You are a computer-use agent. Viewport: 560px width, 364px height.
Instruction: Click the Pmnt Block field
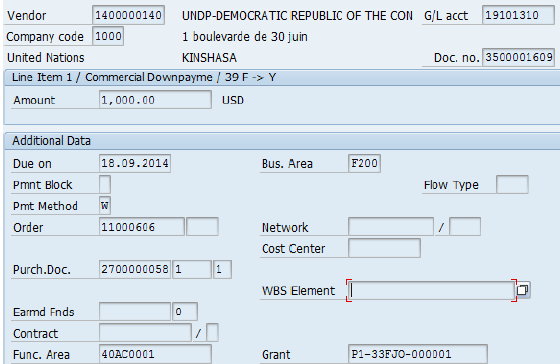105,184
